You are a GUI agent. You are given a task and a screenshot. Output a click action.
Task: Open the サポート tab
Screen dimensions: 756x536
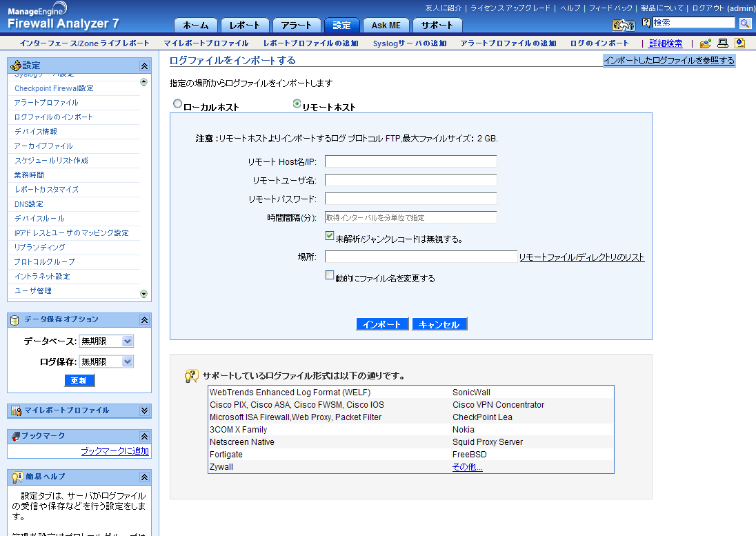[437, 26]
